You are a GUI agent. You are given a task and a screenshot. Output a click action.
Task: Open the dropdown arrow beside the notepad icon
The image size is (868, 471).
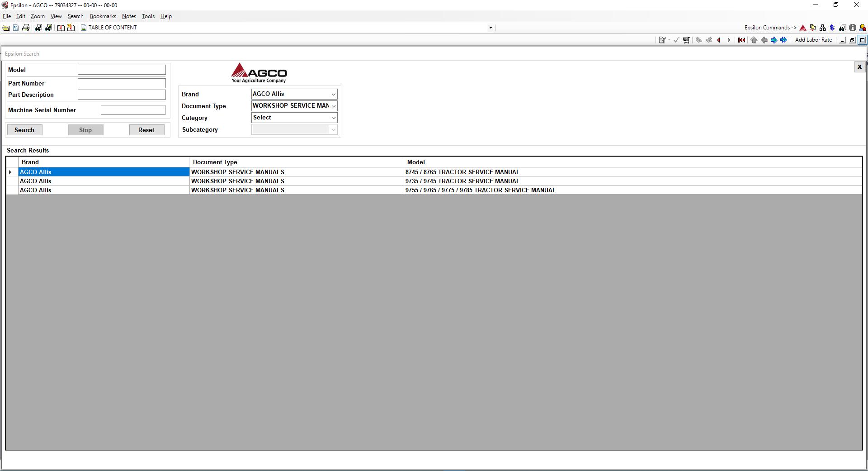click(x=669, y=40)
